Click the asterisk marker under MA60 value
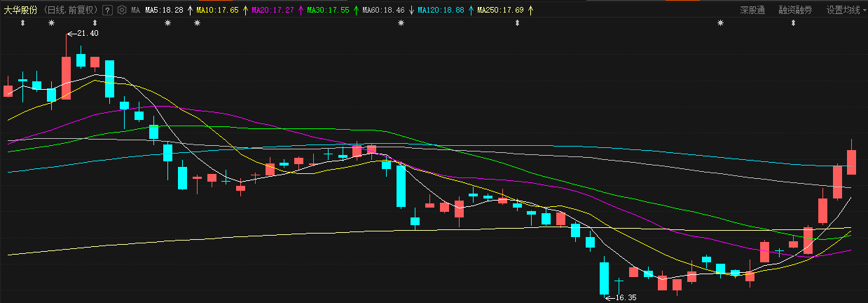868x303 pixels. [x=401, y=24]
